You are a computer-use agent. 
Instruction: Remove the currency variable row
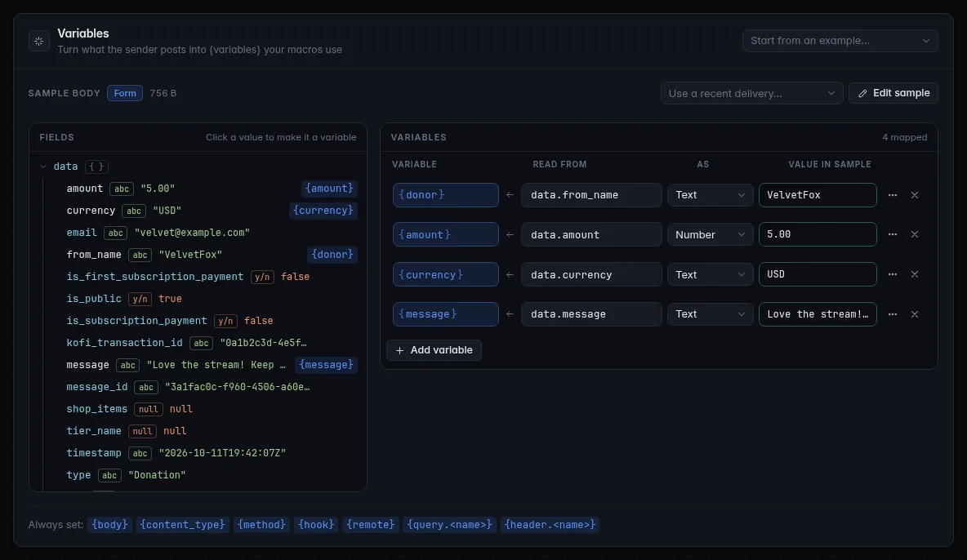point(915,274)
